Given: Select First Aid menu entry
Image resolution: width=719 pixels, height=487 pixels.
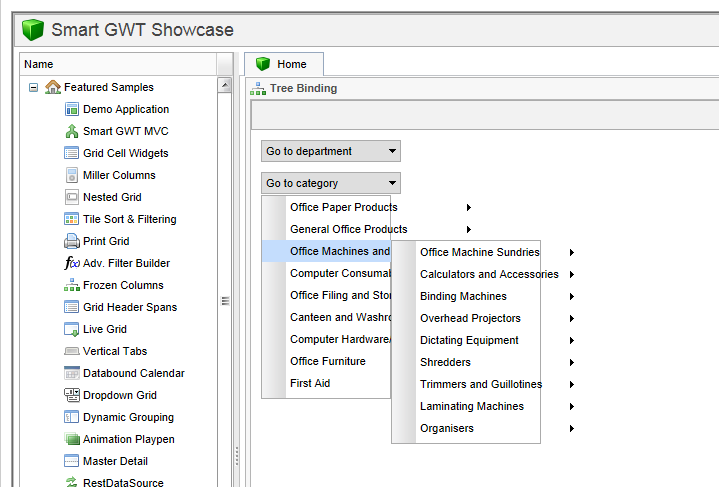Looking at the screenshot, I should [310, 383].
